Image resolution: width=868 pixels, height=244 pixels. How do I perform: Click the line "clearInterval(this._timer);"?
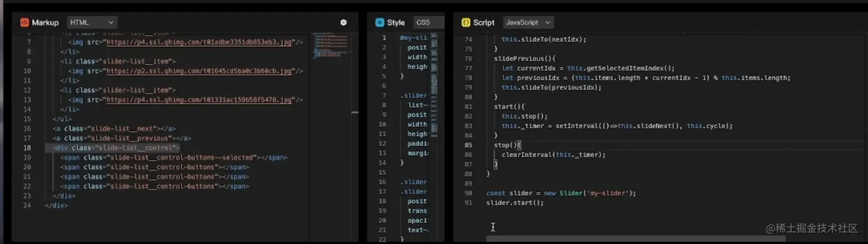point(553,154)
